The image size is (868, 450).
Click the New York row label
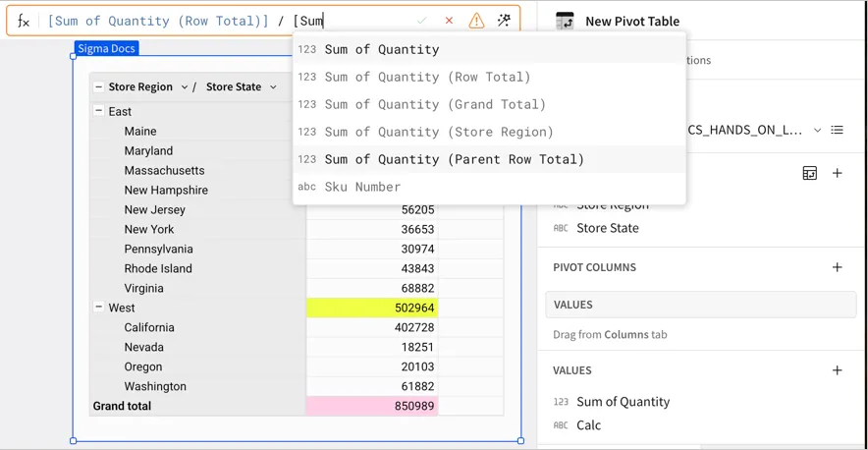point(149,230)
